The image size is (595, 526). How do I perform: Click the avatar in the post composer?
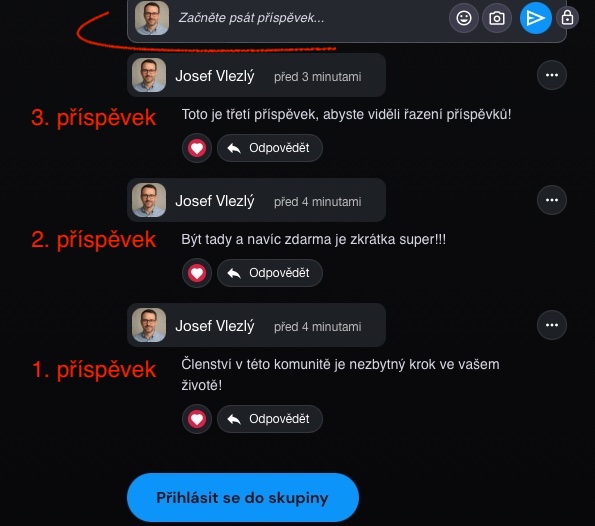pos(152,18)
